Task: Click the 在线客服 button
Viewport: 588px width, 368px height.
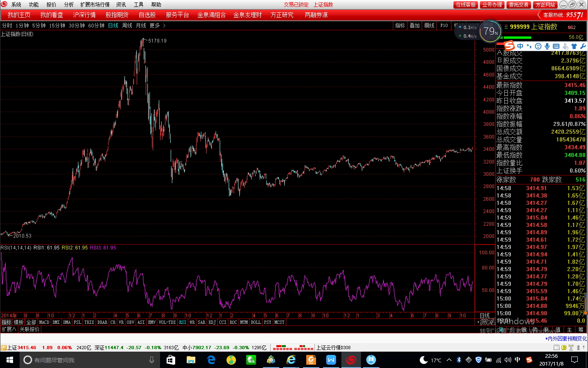Action: point(466,4)
